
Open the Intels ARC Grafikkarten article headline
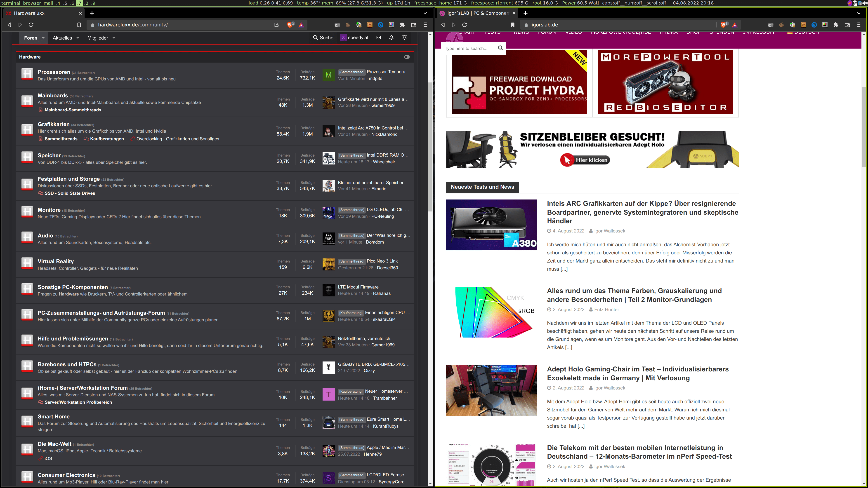[x=642, y=212]
